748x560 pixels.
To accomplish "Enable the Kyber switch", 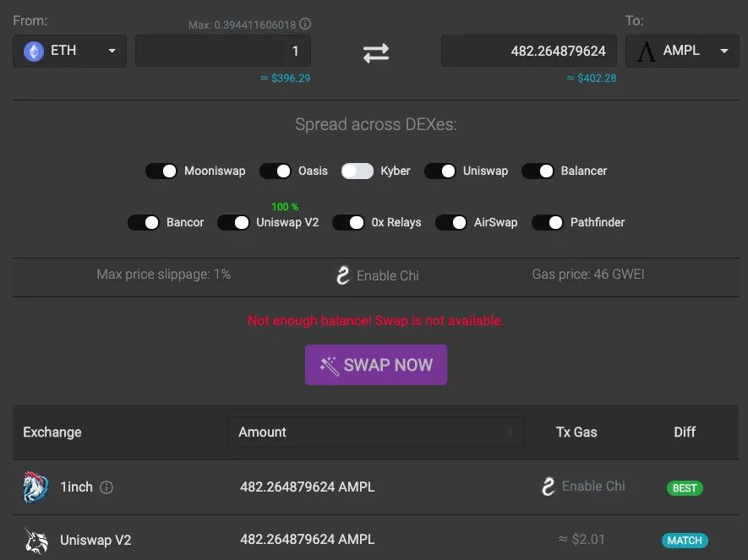I will pos(358,171).
